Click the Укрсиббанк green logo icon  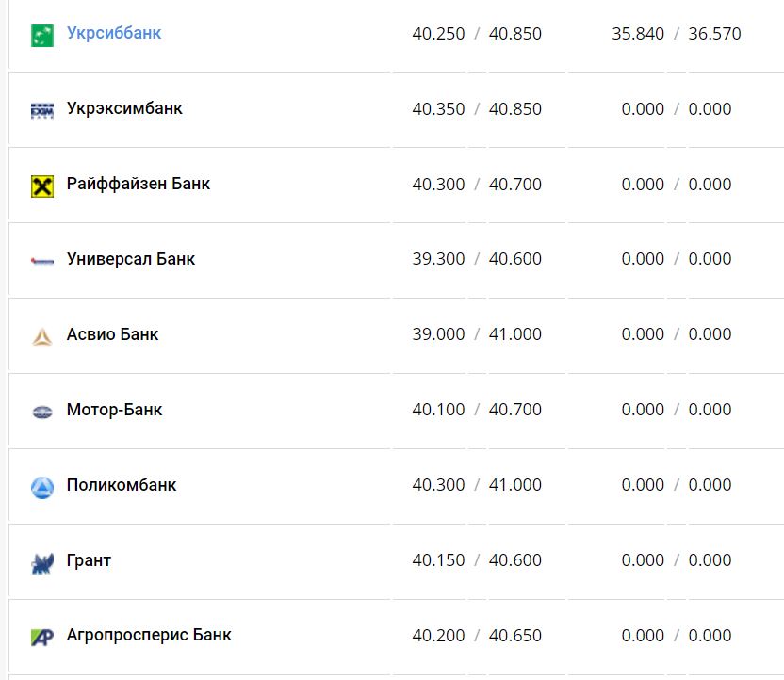tap(42, 36)
